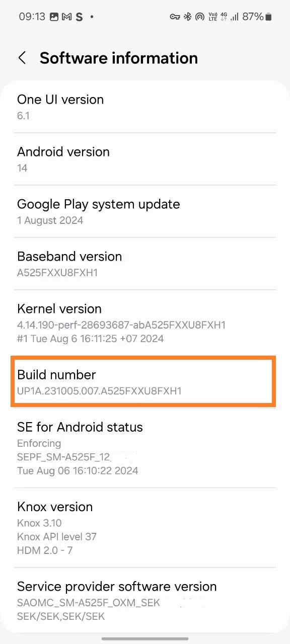Select Google Play system update
Viewport: 290px width, 644px height.
click(x=145, y=211)
